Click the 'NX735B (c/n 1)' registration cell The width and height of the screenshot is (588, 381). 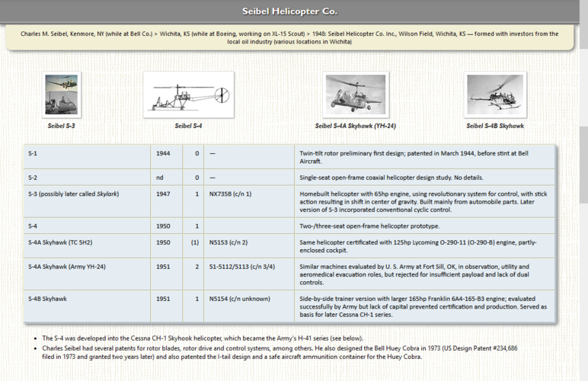tap(249, 202)
